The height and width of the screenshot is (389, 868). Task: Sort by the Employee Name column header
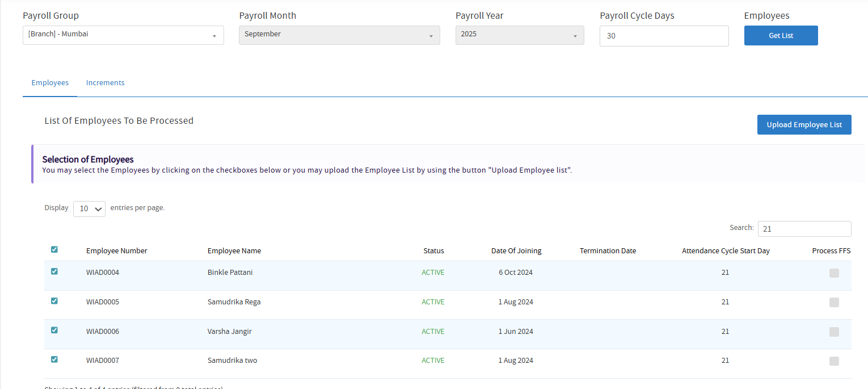tap(234, 251)
